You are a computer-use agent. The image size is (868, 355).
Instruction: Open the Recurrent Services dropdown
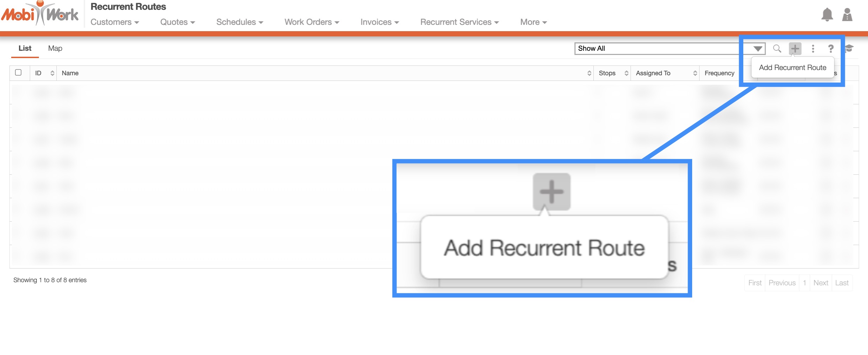tap(459, 22)
